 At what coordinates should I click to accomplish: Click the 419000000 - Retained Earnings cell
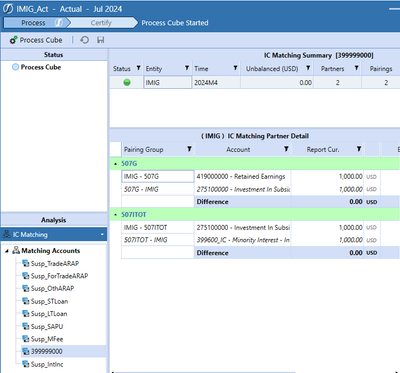[x=243, y=176]
